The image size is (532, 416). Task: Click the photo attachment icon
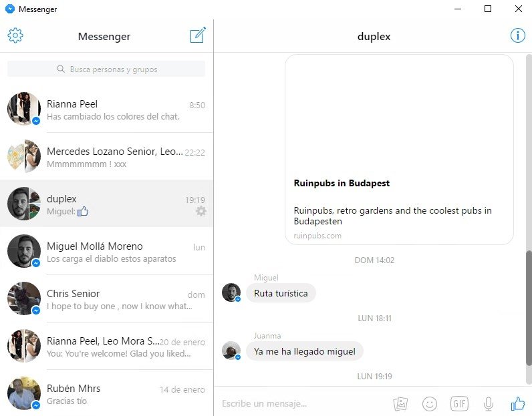click(x=400, y=403)
